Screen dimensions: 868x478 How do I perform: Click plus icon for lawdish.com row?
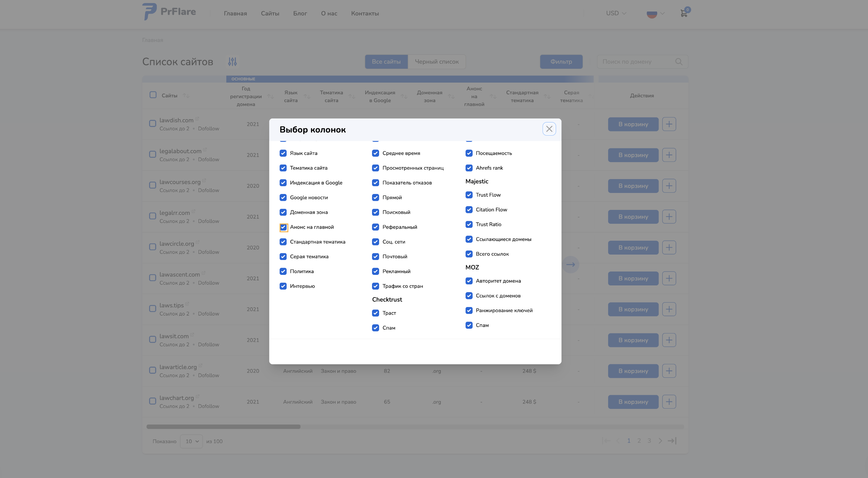pos(669,124)
